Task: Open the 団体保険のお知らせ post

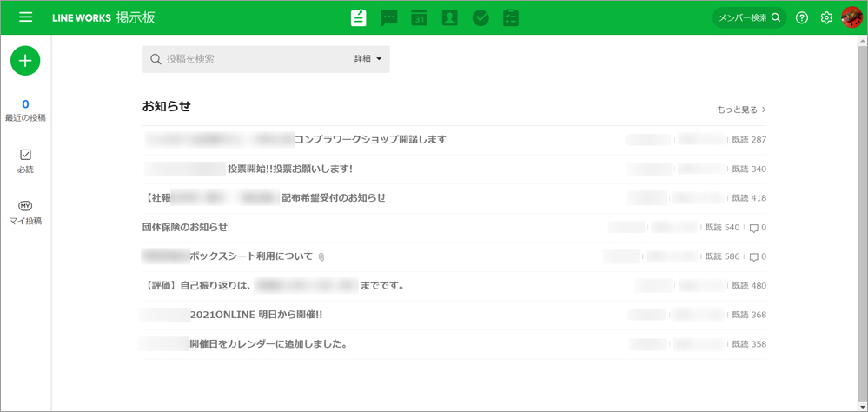Action: tap(185, 227)
